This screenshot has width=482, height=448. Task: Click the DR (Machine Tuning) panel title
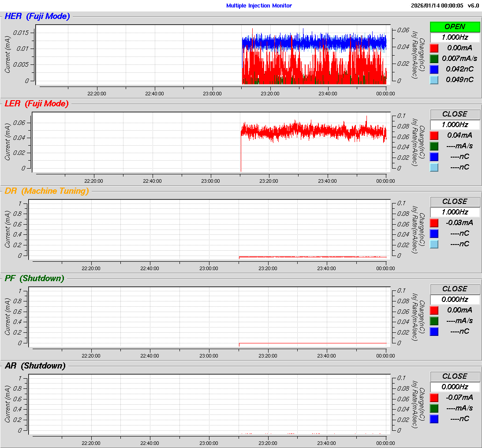[47, 191]
